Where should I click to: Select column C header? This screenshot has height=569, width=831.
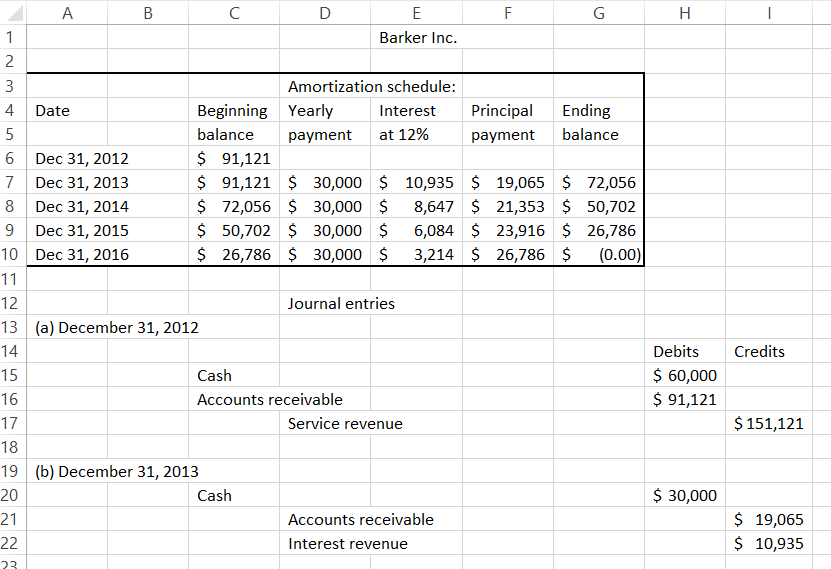pos(234,14)
